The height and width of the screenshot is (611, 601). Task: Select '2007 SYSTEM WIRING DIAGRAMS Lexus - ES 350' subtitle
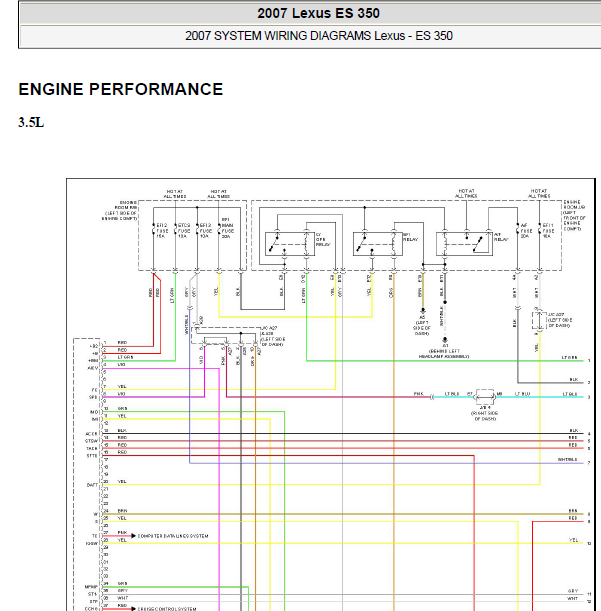pyautogui.click(x=319, y=36)
